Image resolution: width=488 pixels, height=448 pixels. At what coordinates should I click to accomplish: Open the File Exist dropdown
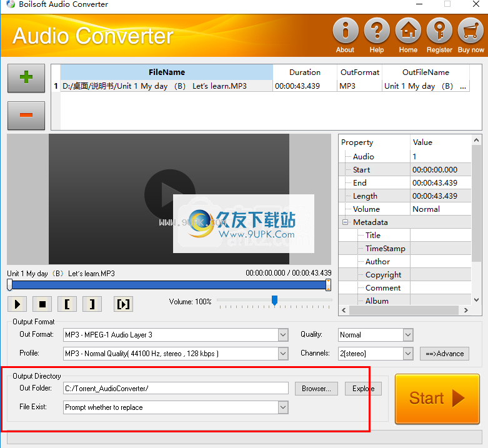click(x=283, y=407)
